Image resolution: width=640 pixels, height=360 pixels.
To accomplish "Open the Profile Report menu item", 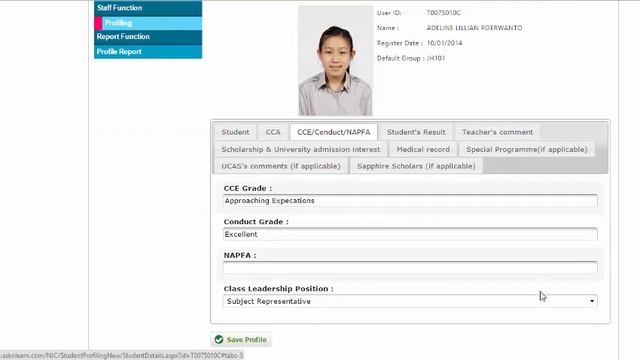I will click(x=148, y=52).
